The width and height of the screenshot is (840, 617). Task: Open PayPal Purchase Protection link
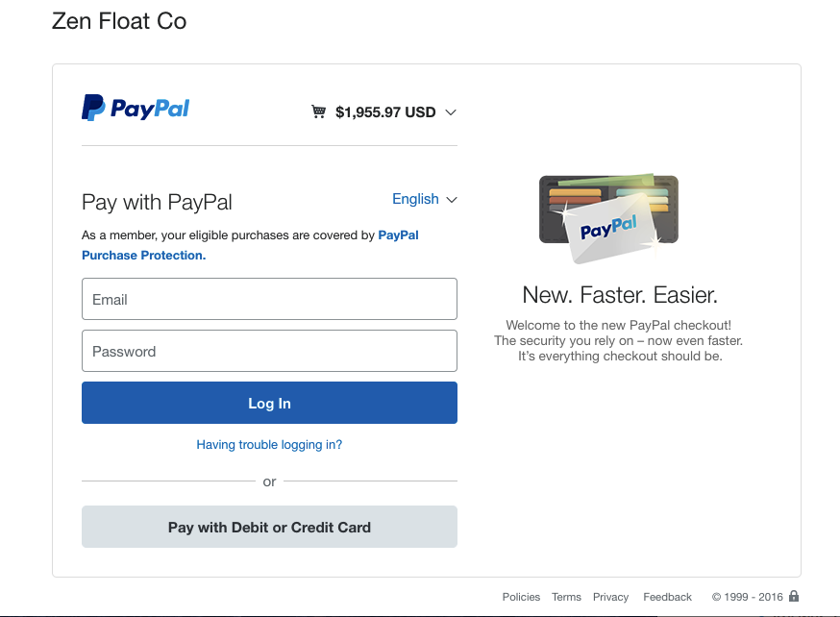coord(250,245)
